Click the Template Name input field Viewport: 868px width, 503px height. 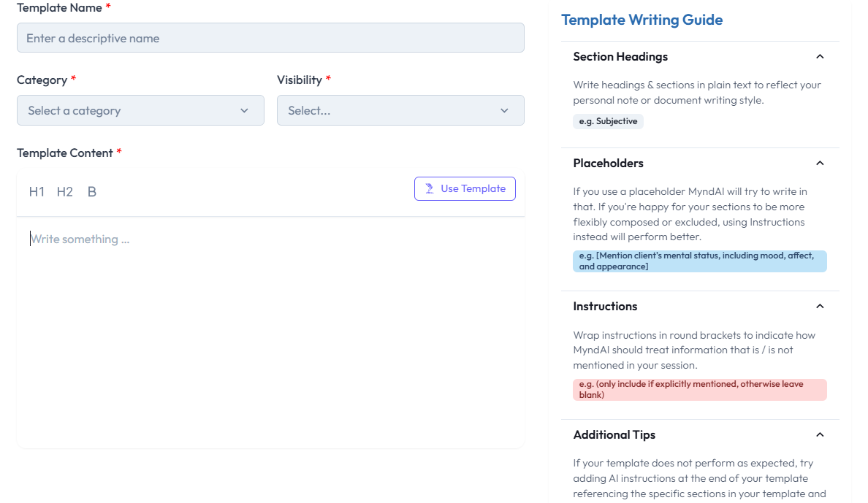pyautogui.click(x=270, y=38)
